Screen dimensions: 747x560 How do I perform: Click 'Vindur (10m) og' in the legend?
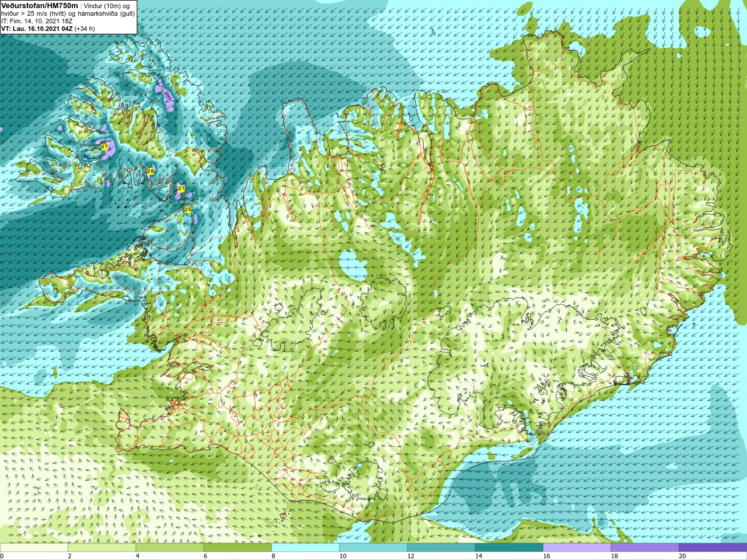tap(107, 6)
